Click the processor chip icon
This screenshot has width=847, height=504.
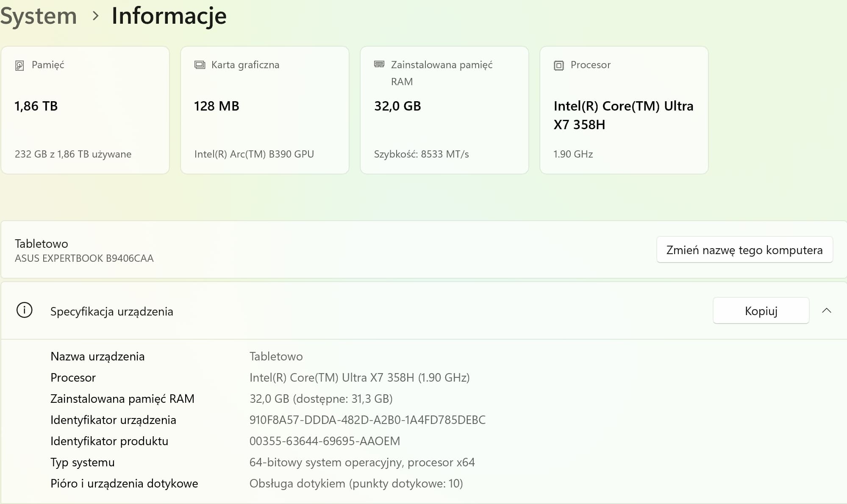point(559,65)
